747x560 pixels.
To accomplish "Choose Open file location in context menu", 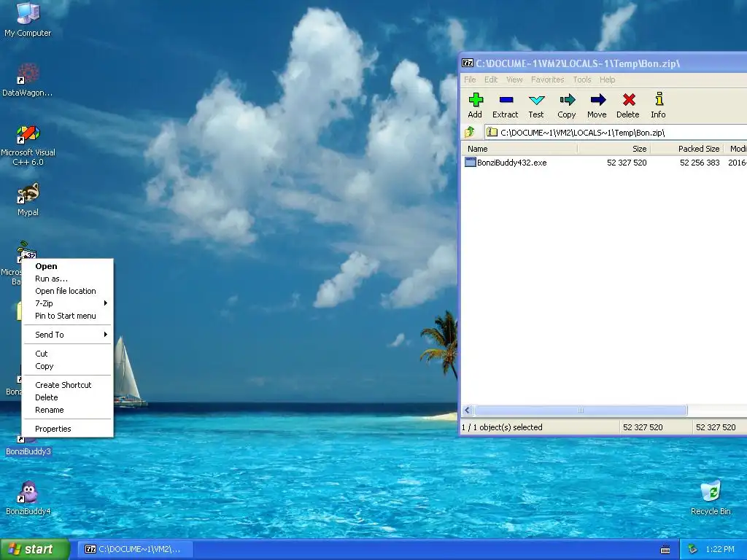I will (x=68, y=291).
